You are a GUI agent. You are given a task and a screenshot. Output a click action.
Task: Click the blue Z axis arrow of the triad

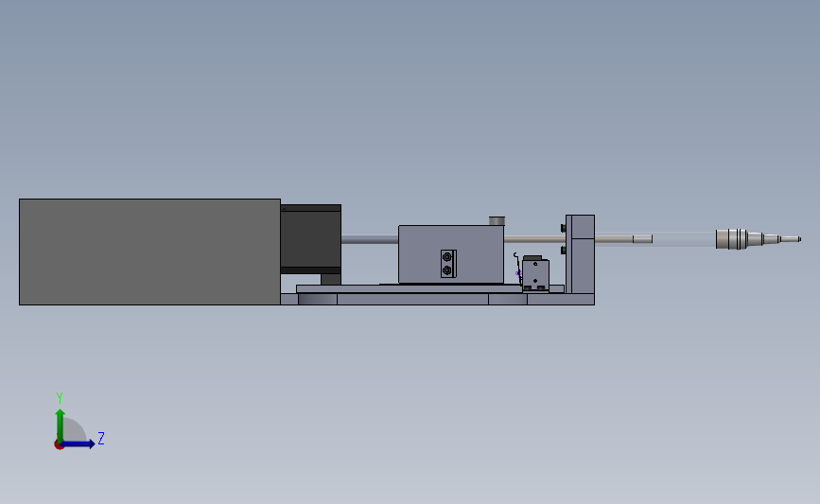click(x=79, y=444)
